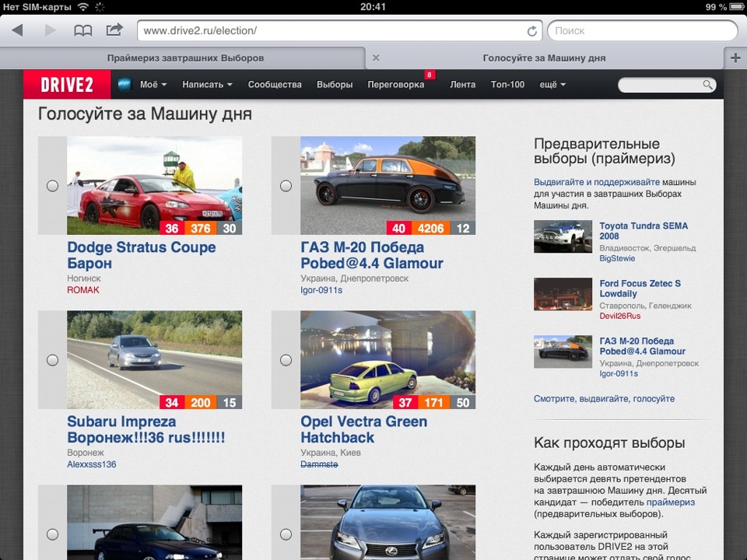Screen dimensions: 747x560
Task: Open sidebar ГАЗ М-20 Победа link
Action: coord(642,346)
